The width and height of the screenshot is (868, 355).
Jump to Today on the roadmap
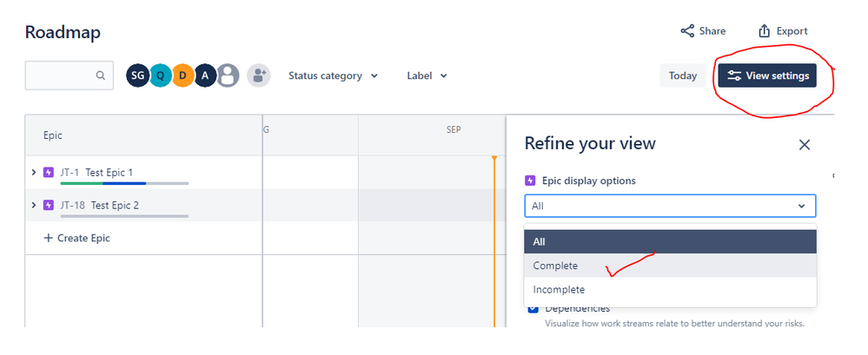pos(683,76)
